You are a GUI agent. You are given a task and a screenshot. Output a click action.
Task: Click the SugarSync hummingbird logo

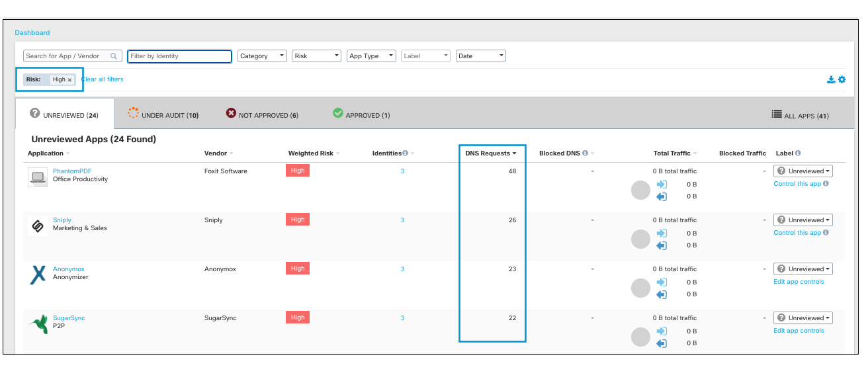point(38,323)
